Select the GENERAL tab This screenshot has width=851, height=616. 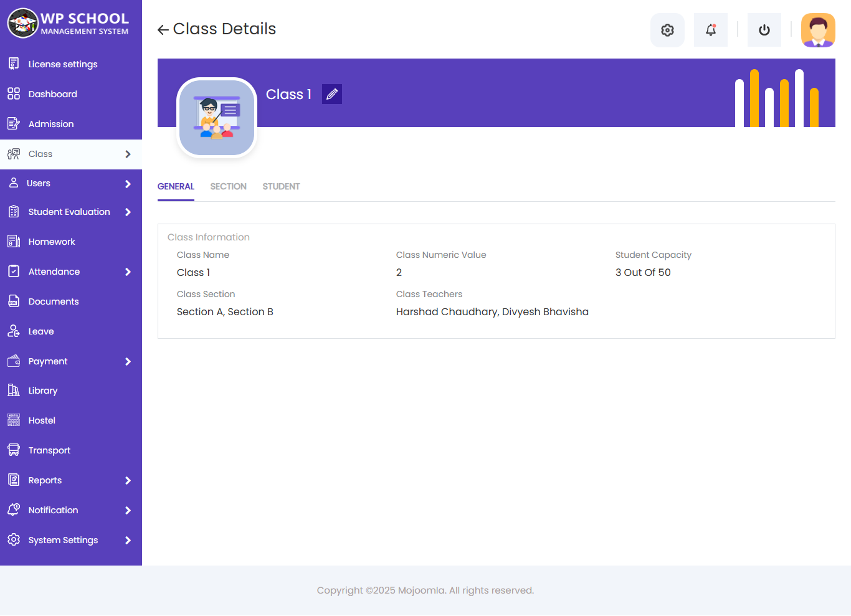click(176, 186)
